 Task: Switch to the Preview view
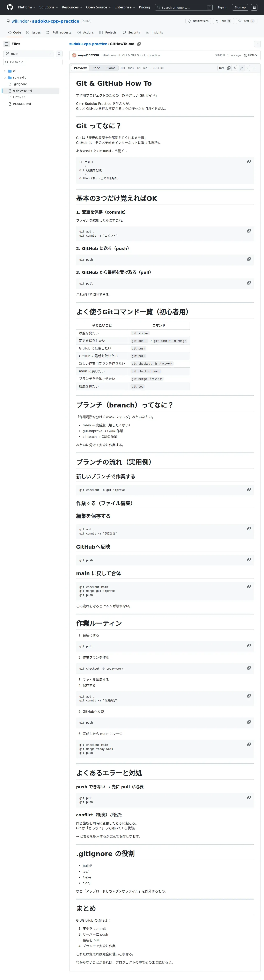click(80, 68)
